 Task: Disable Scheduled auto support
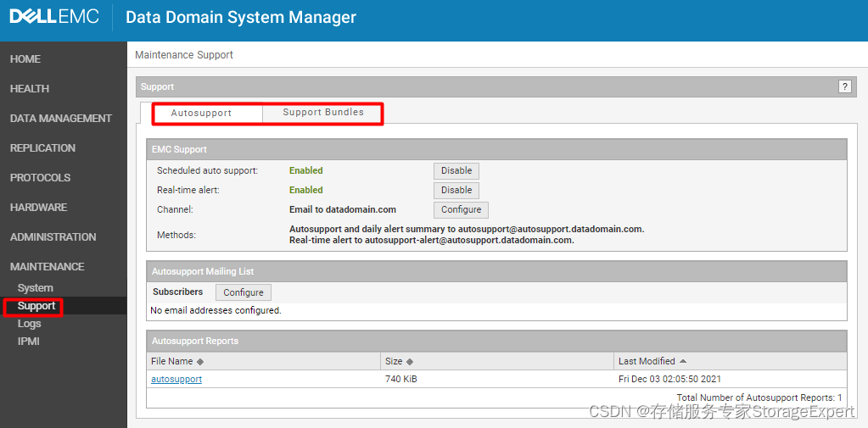point(456,171)
